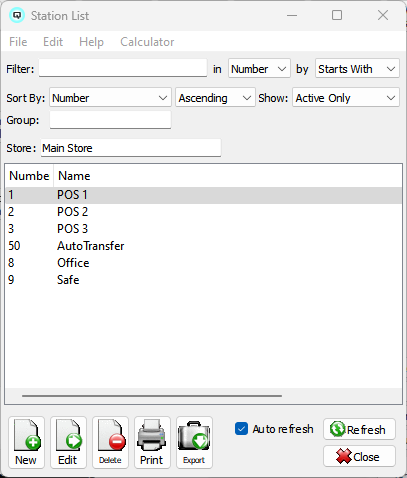Toggle the Auto refresh checkbox
The width and height of the screenshot is (407, 478).
(241, 429)
